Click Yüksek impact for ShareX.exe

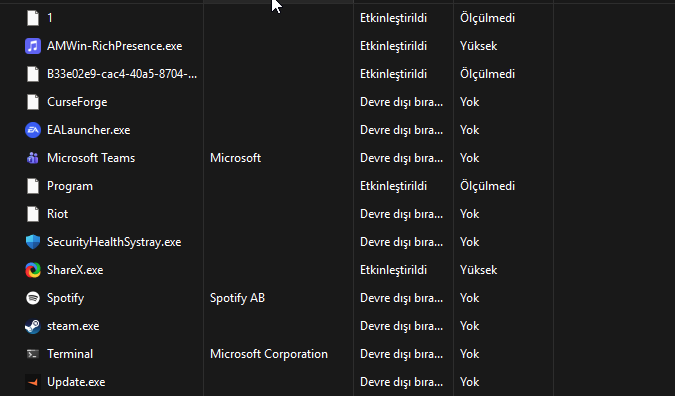click(x=478, y=270)
